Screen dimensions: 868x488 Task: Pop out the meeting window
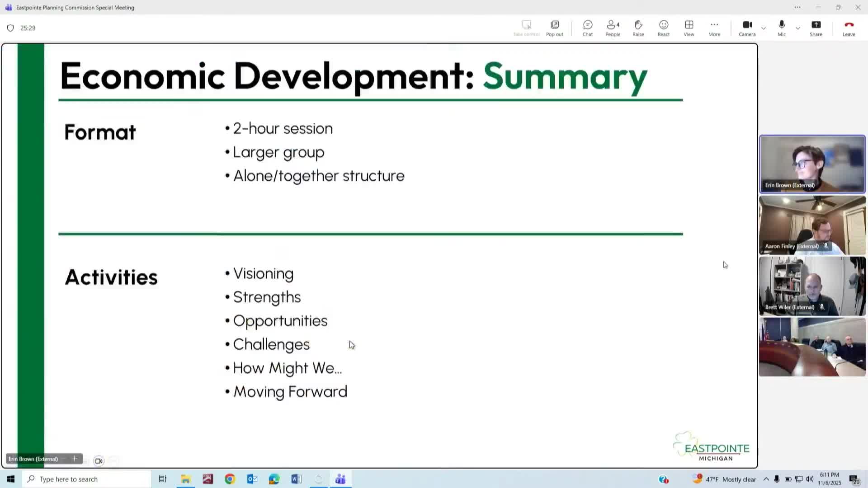(554, 28)
